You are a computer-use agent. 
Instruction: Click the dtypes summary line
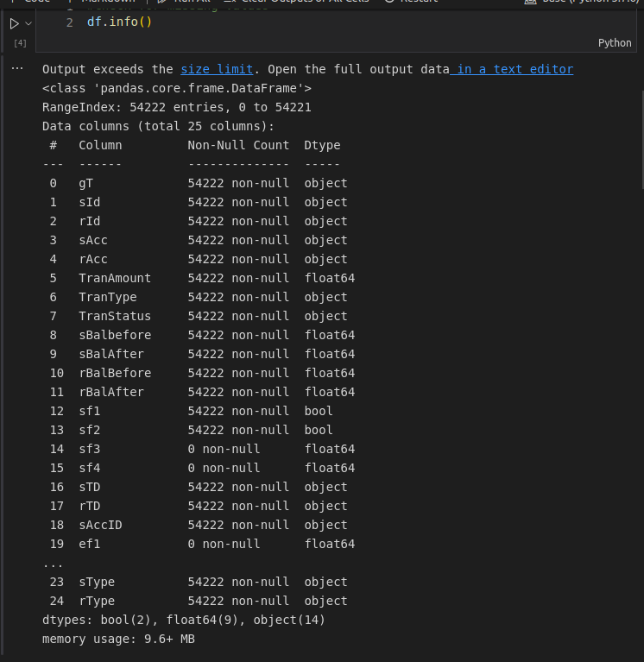point(183,620)
